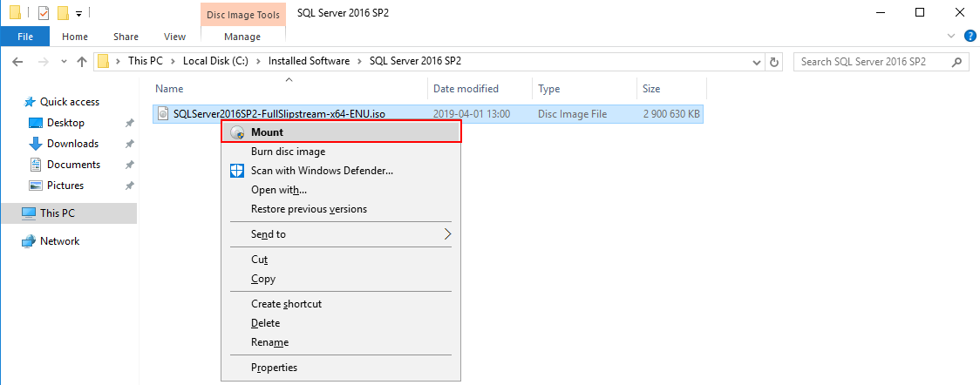Viewport: 980px width, 385px height.
Task: Select Cut from context menu
Action: pos(341,260)
